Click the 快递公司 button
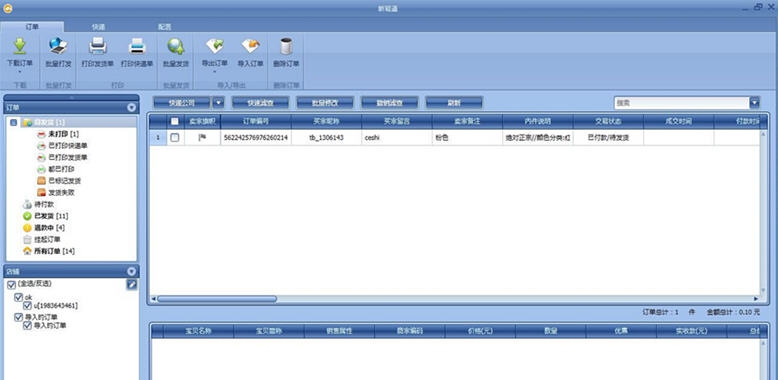This screenshot has width=778, height=380. pos(182,103)
